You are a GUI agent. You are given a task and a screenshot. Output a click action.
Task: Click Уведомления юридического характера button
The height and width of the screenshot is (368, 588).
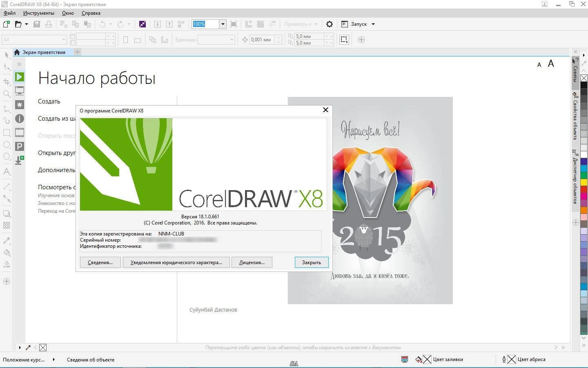176,263
